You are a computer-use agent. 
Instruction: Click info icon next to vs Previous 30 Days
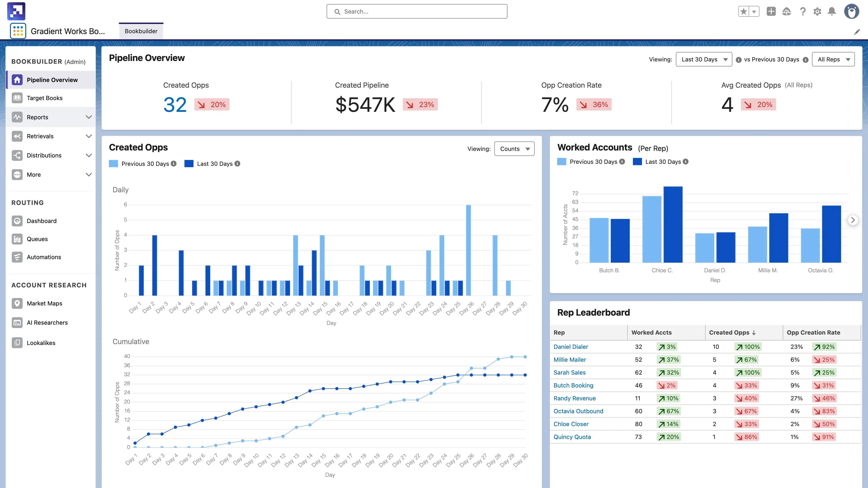coord(805,60)
